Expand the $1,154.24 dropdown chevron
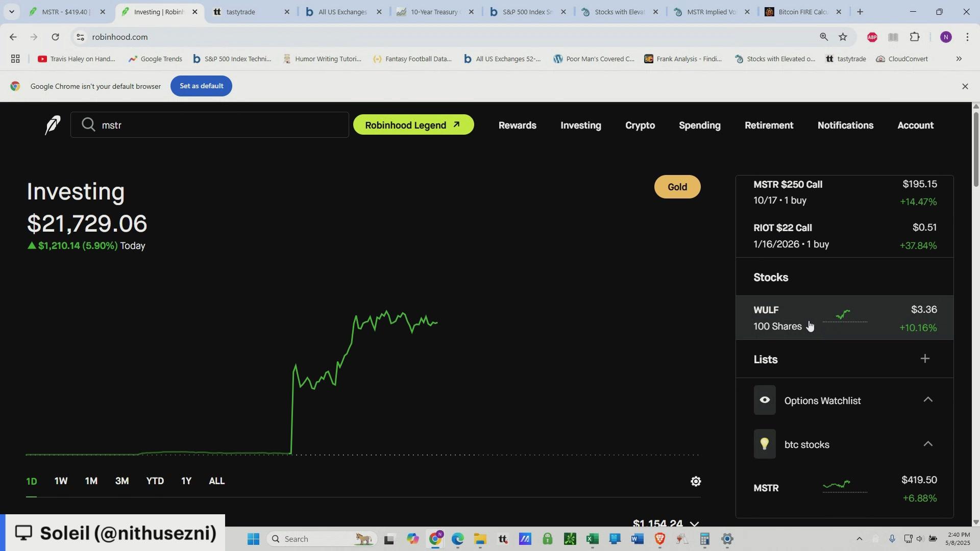Image resolution: width=980 pixels, height=551 pixels. 694,523
